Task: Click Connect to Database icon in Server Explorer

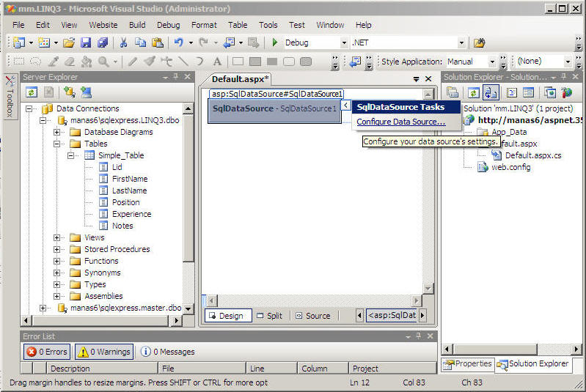Action: point(69,92)
